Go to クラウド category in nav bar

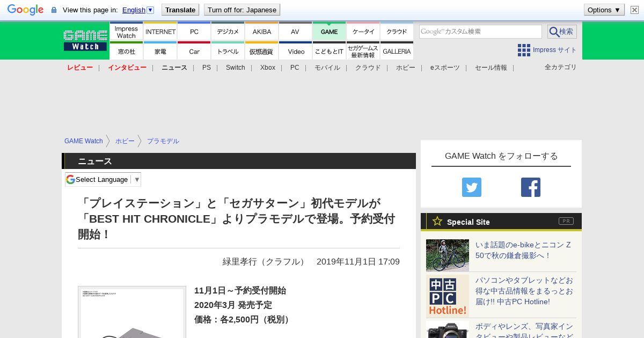(368, 68)
